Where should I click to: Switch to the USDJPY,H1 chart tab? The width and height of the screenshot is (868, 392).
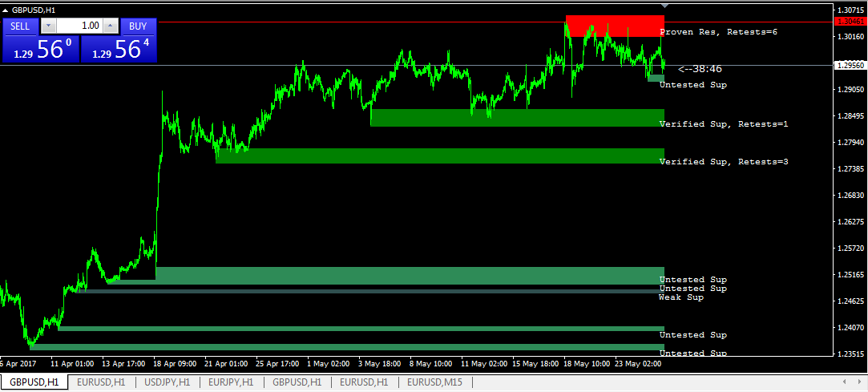click(168, 382)
